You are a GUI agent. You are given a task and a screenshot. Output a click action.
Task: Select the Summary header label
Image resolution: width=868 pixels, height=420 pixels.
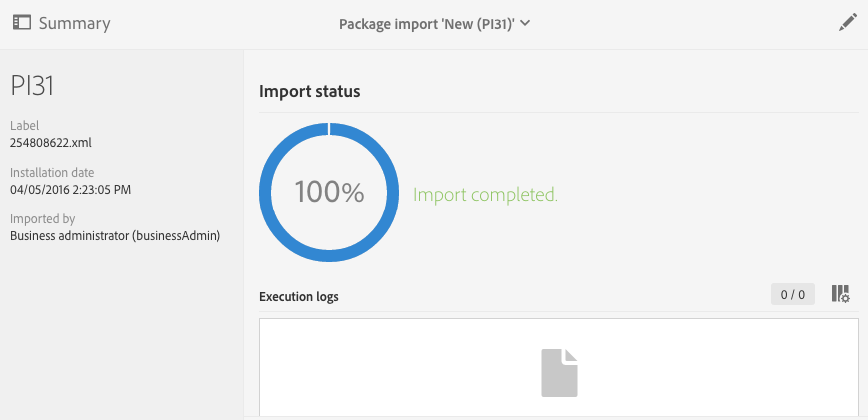(74, 23)
